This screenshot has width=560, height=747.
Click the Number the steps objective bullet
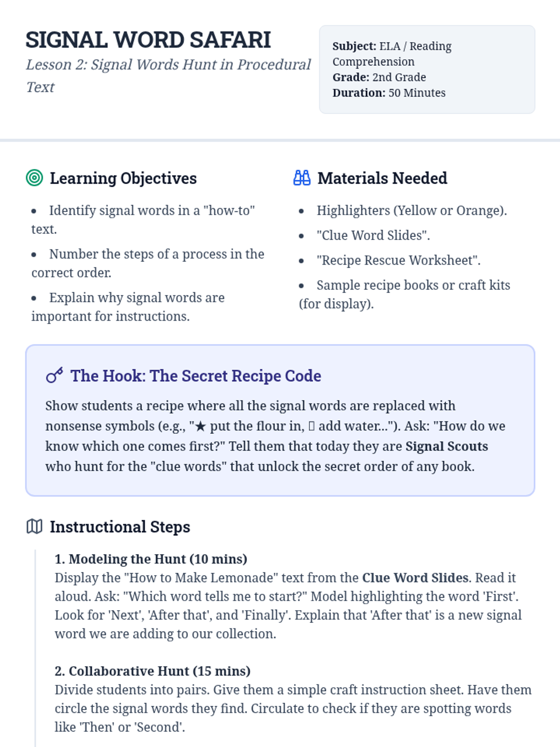[148, 263]
